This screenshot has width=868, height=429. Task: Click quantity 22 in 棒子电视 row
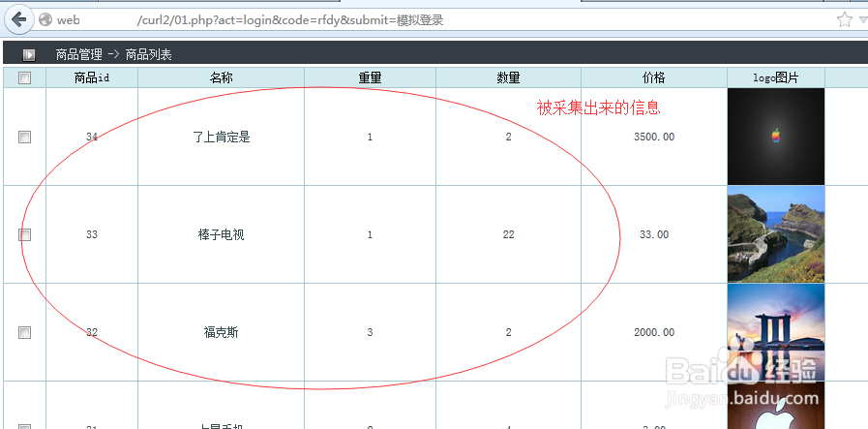508,235
